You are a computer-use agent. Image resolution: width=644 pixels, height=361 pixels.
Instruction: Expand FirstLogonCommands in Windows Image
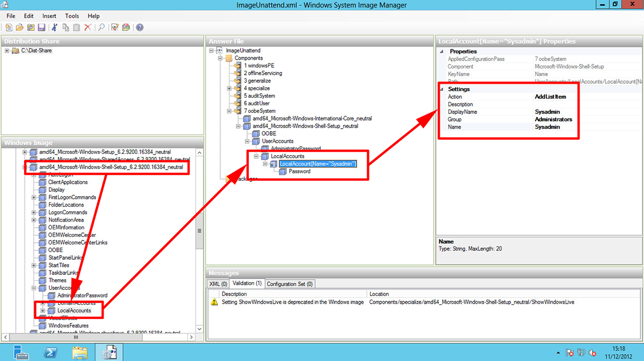point(34,198)
